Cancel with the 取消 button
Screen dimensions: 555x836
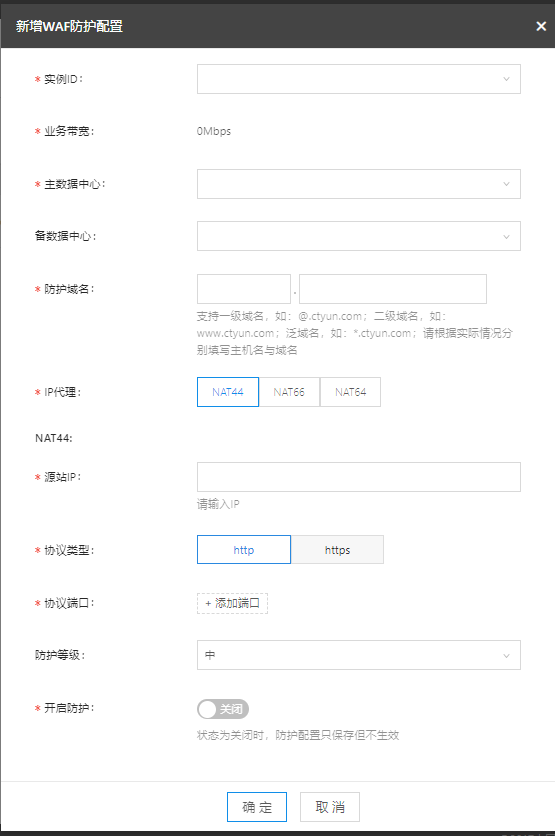point(330,807)
